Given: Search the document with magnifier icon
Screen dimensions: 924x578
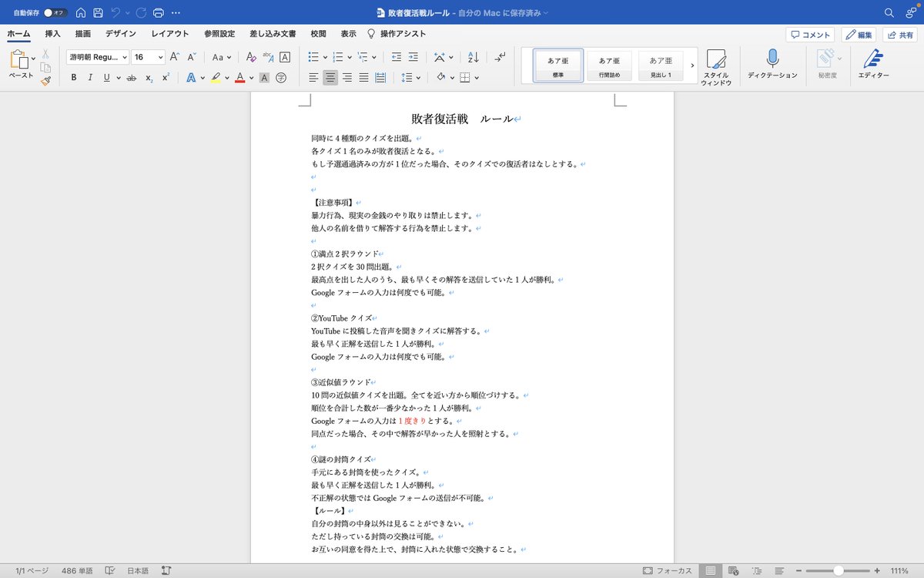Looking at the screenshot, I should 889,13.
